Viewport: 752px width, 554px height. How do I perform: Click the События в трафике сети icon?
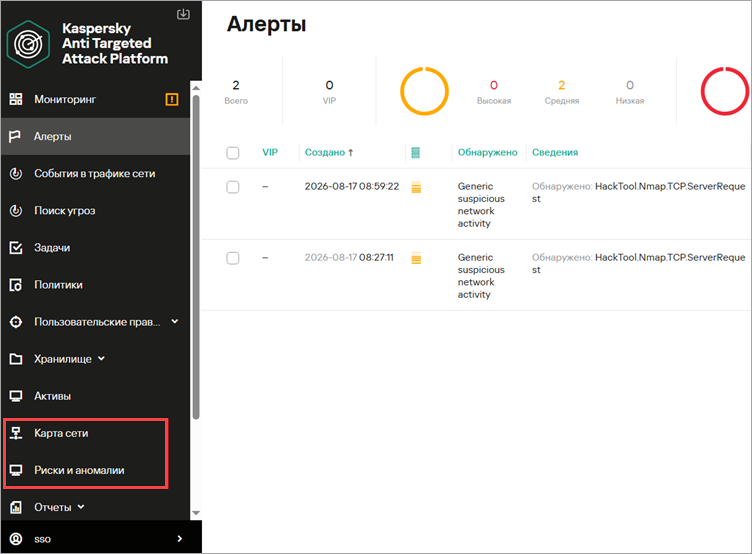pyautogui.click(x=16, y=173)
